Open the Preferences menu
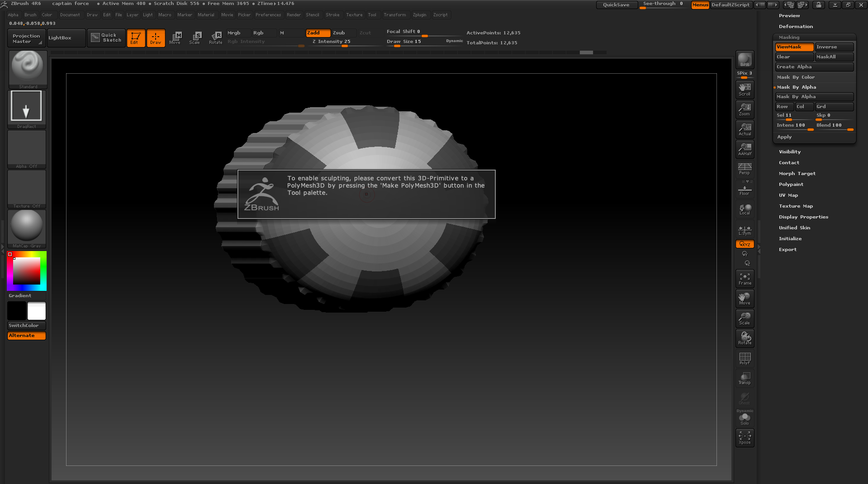This screenshot has width=868, height=484. coord(268,15)
